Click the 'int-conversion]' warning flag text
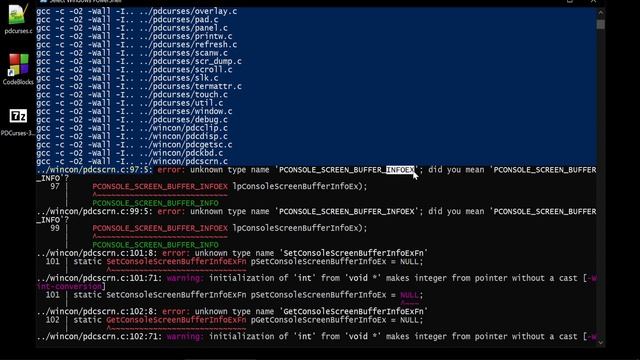 [x=71, y=287]
